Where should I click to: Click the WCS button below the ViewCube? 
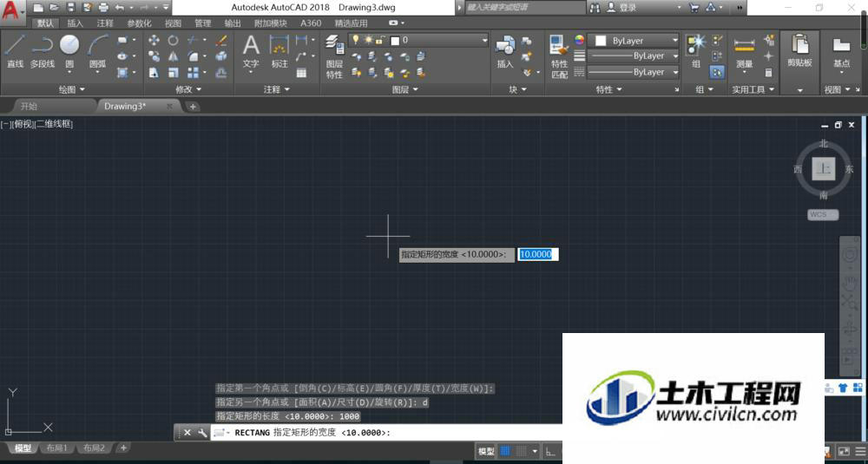[x=823, y=214]
